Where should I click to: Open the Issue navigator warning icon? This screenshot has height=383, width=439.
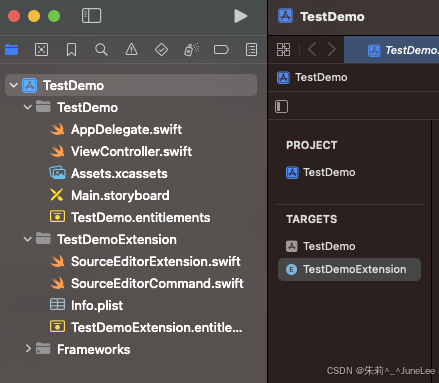(131, 50)
